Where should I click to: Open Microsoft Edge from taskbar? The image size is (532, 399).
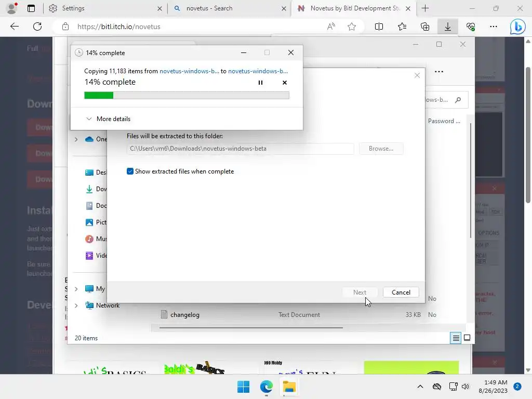click(x=267, y=387)
